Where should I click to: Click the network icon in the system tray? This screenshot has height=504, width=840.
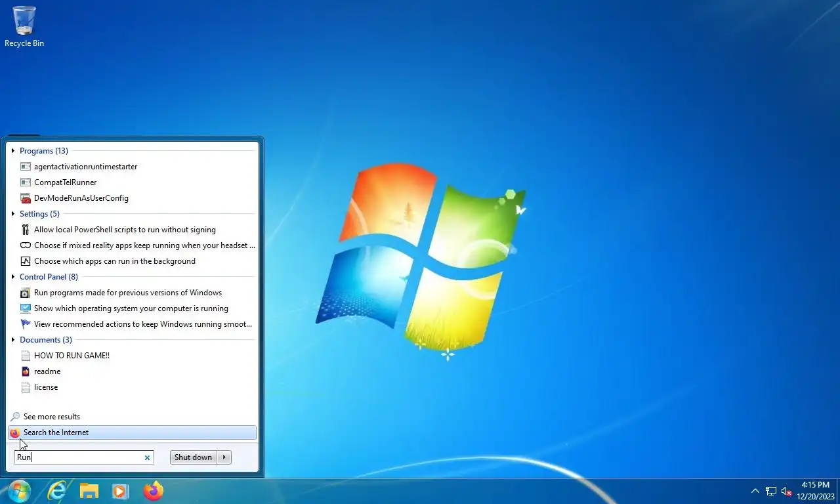tap(771, 491)
